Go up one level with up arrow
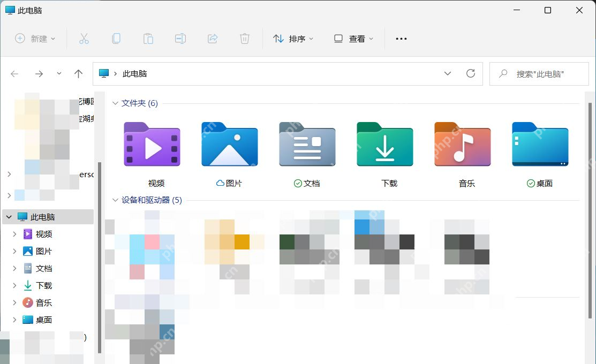The image size is (596, 364). 78,74
